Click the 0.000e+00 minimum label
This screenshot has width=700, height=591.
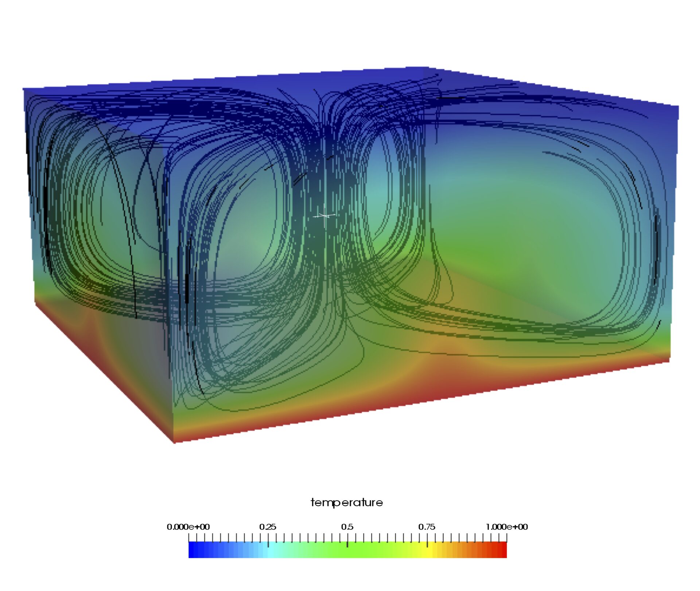coord(188,527)
